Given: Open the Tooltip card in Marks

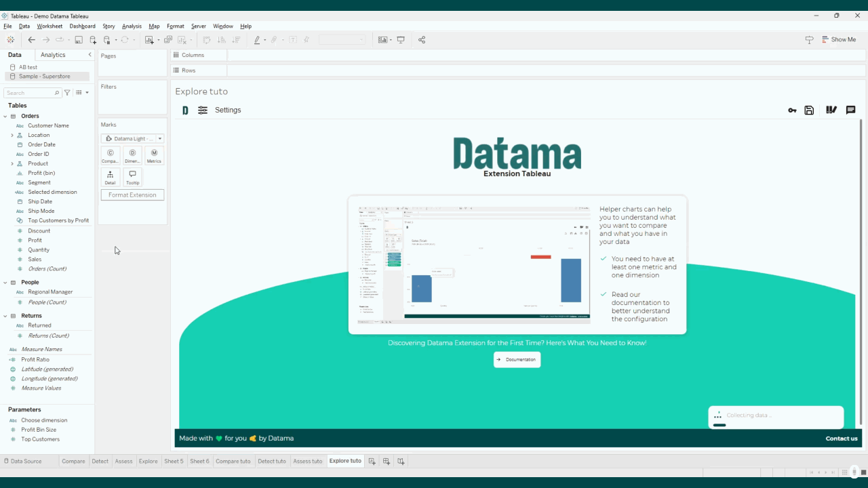Looking at the screenshot, I should click(x=132, y=178).
